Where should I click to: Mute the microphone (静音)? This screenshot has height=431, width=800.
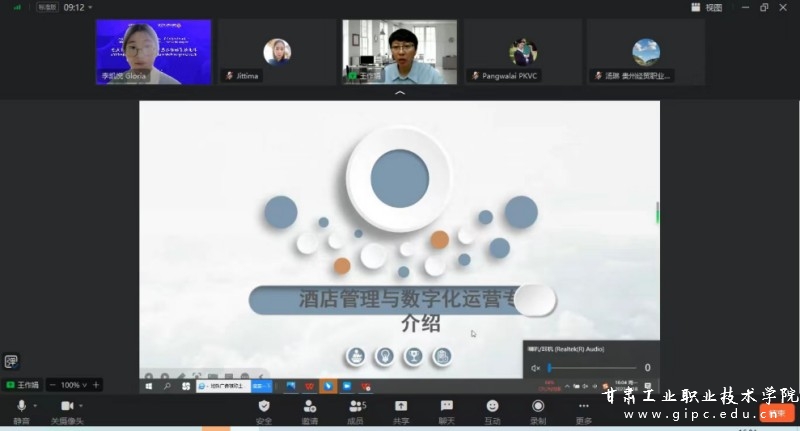coord(21,407)
